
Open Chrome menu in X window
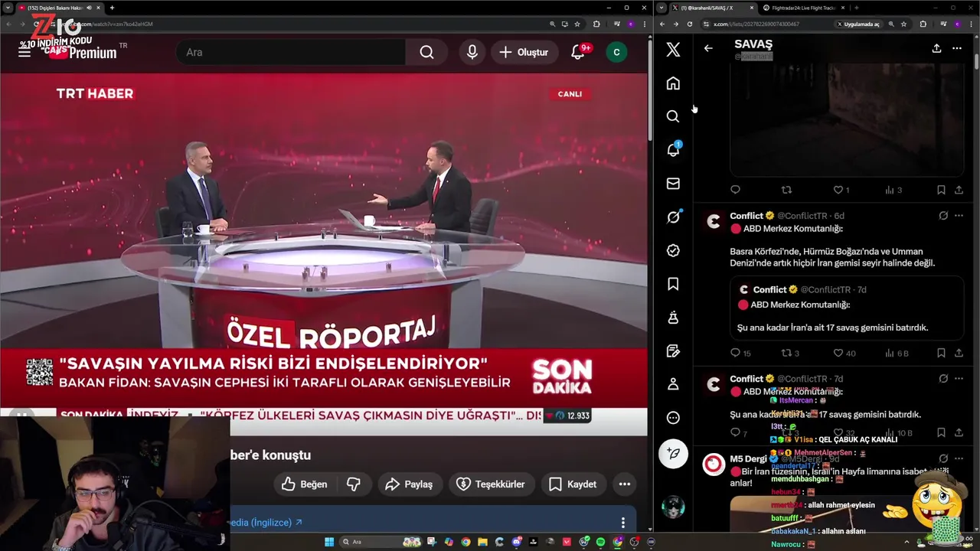[x=972, y=24]
